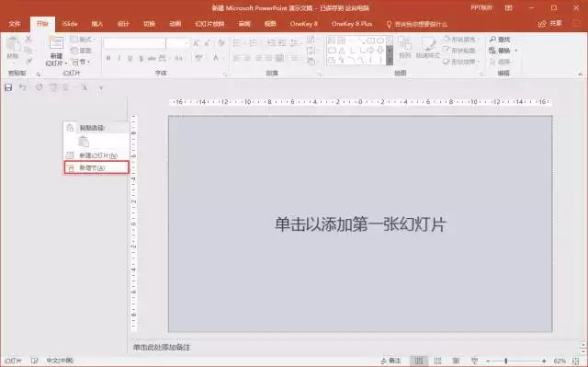The width and height of the screenshot is (588, 367).
Task: Open the File (文件) tab
Action: pos(15,24)
